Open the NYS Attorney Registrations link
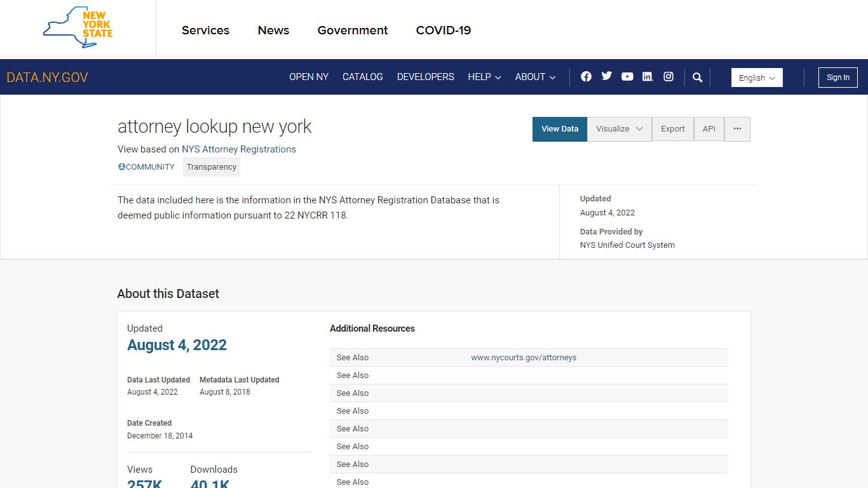868x488 pixels. click(x=239, y=149)
